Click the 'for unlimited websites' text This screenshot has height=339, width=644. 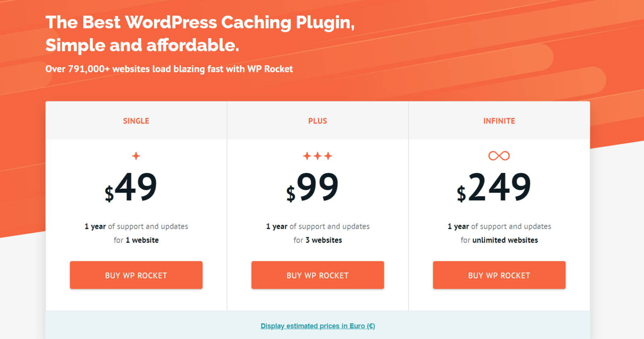499,240
